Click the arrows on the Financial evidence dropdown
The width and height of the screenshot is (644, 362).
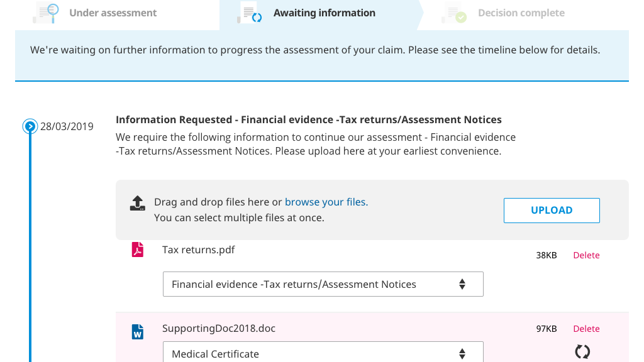[x=462, y=284]
